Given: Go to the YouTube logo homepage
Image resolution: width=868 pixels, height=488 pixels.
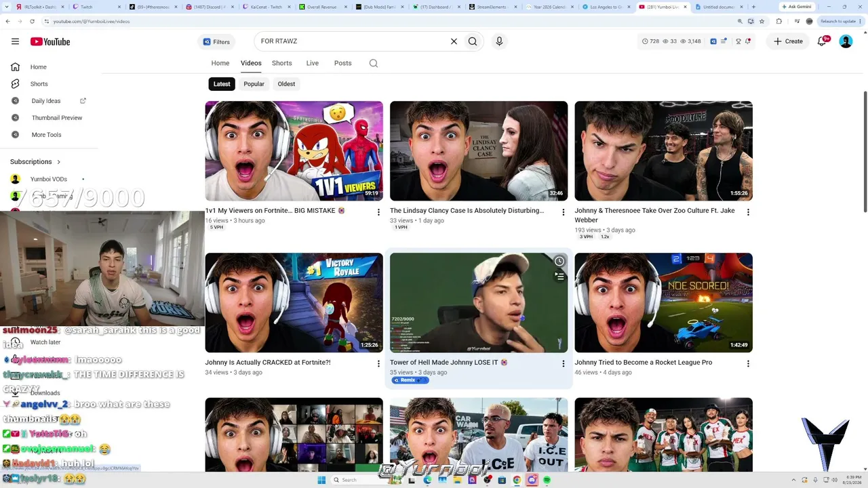Looking at the screenshot, I should point(50,41).
